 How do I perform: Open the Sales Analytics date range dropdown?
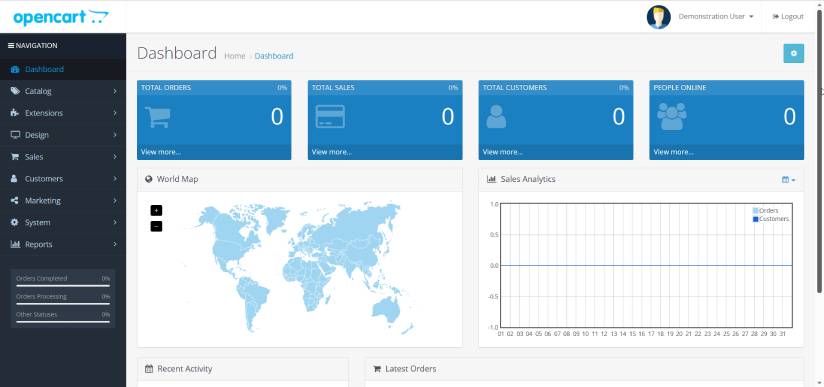tap(788, 180)
